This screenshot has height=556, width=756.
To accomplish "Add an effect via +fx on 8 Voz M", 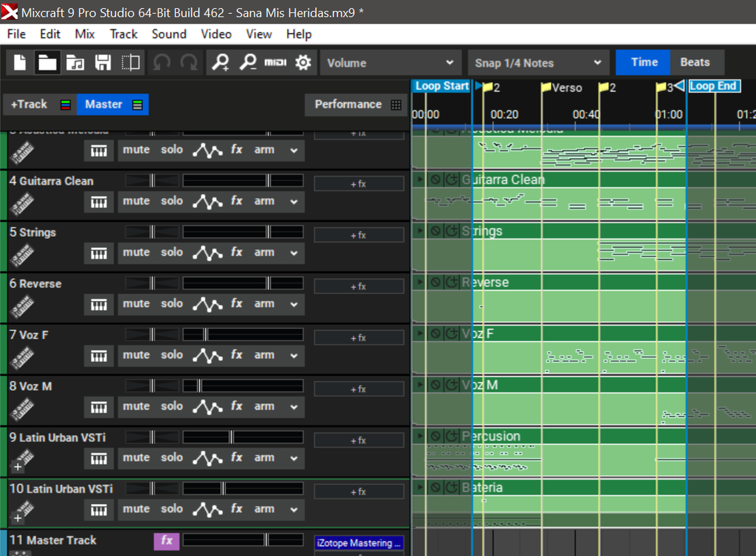I will (358, 389).
